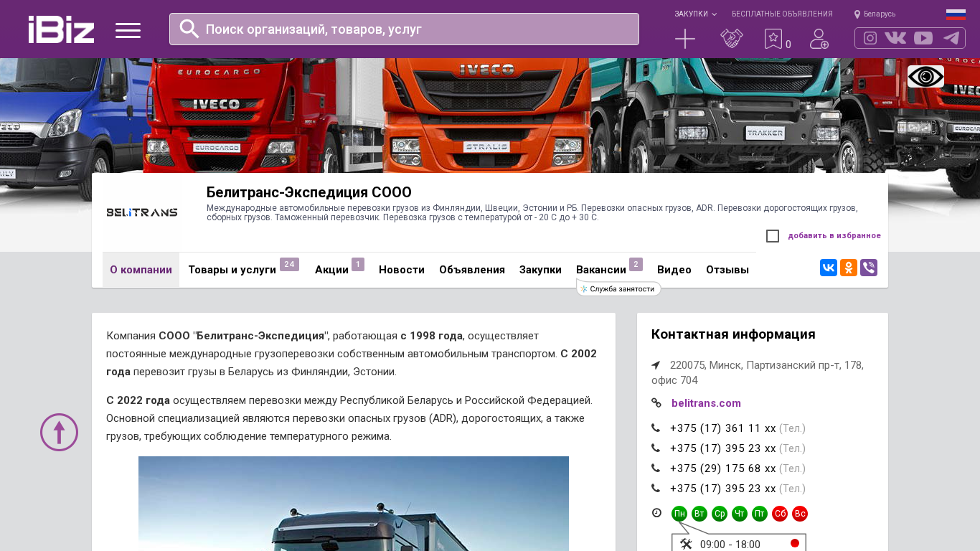Click добавить в избранное link text
980x551 pixels.
pyautogui.click(x=834, y=236)
